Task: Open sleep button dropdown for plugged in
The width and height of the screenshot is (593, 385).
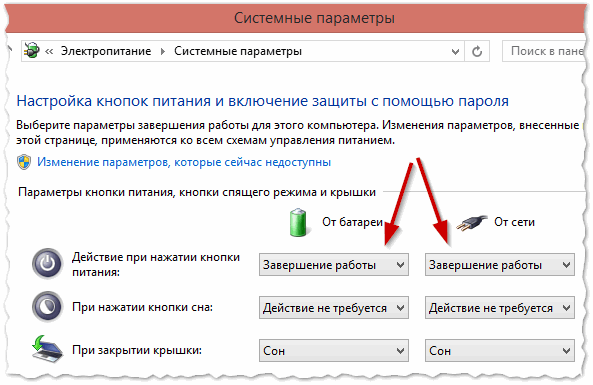Action: pyautogui.click(x=500, y=308)
